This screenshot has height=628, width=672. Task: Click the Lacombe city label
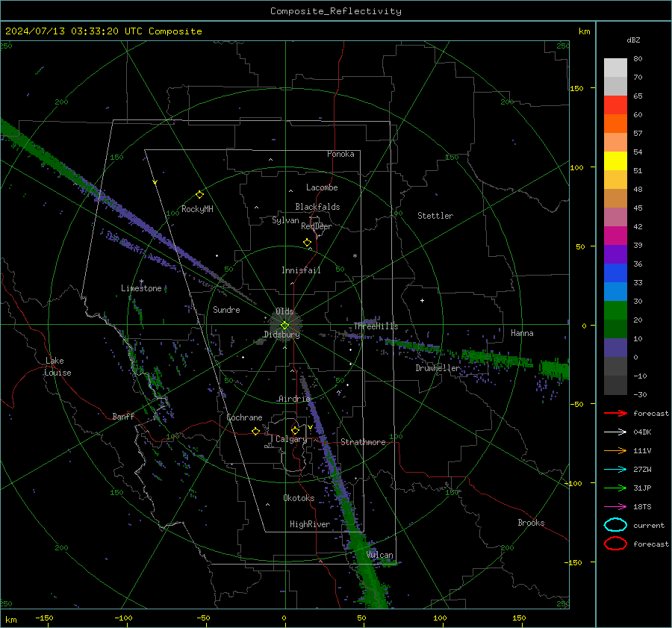coord(322,187)
